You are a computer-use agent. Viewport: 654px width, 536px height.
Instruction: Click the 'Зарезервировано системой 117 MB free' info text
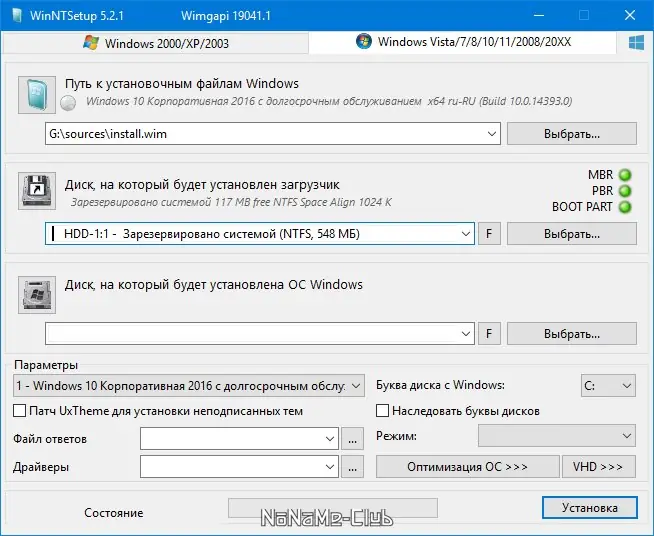click(231, 202)
